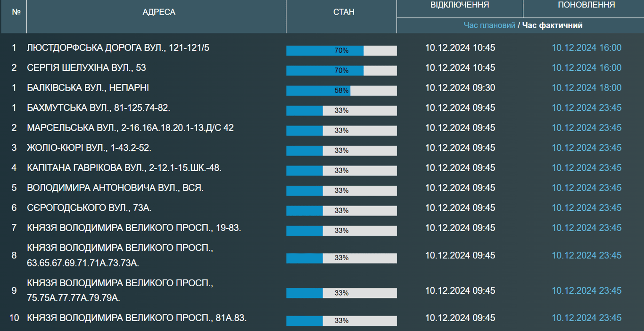This screenshot has width=644, height=331.
Task: Open the 'Час плановий' link
Action: click(489, 25)
